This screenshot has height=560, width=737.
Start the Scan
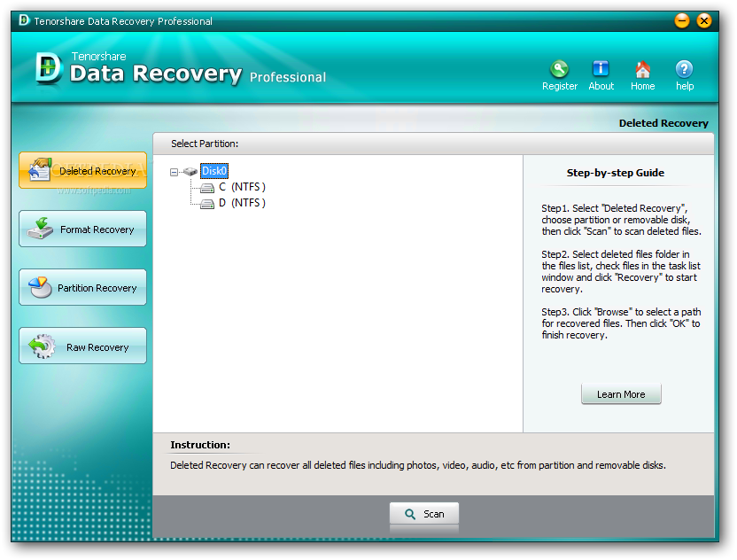424,514
